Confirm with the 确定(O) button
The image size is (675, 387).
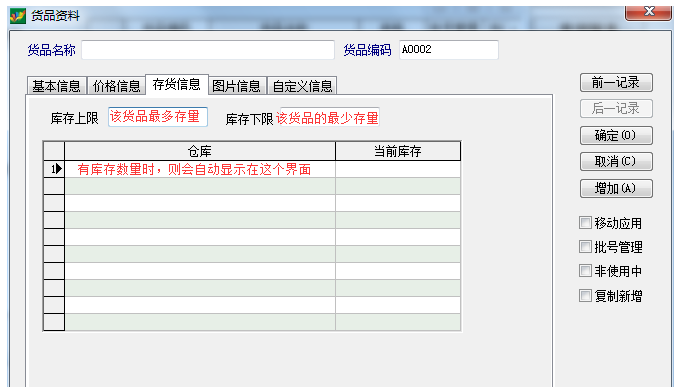click(616, 136)
